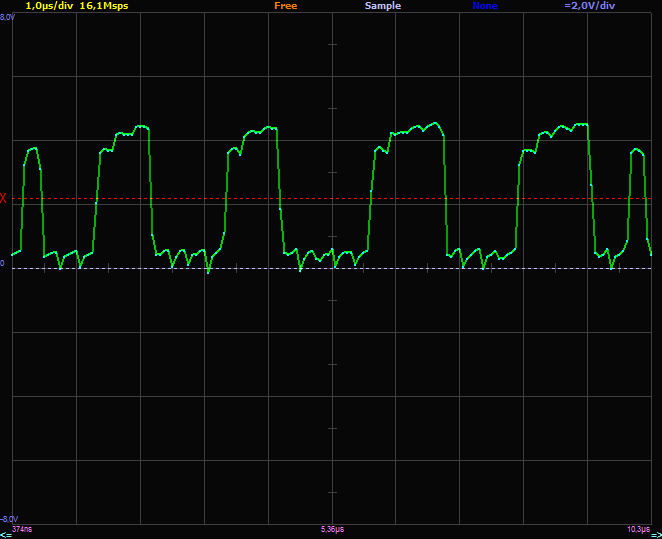Click the 374ns start time label
The width and height of the screenshot is (662, 539).
click(21, 527)
